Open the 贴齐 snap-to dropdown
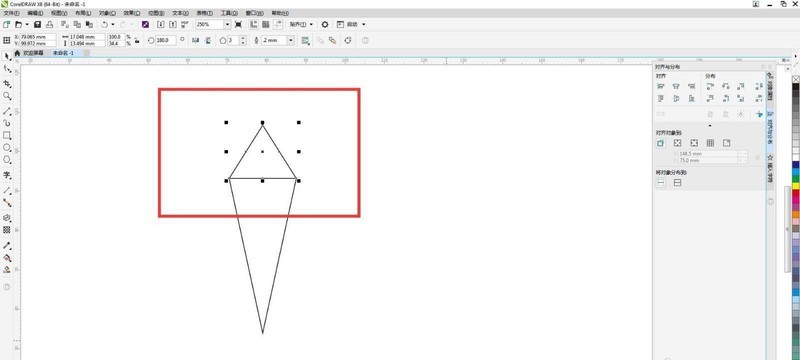800x360 pixels. click(302, 24)
